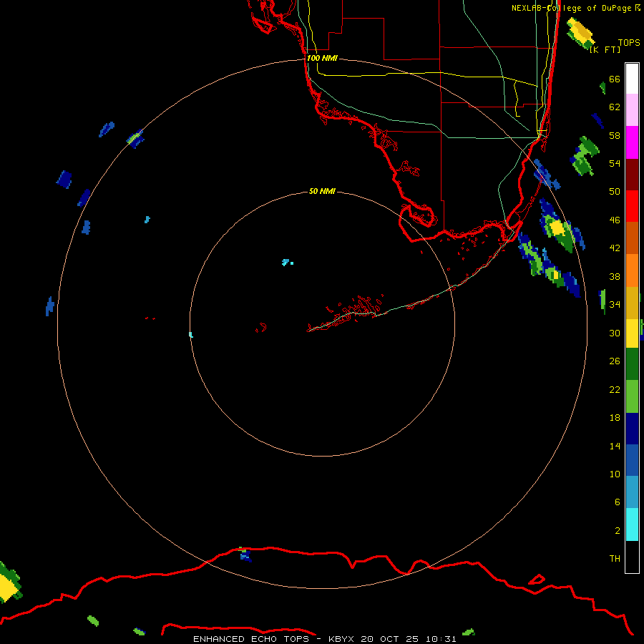This screenshot has width=644, height=644.
Task: Click the white top swatch of the color scale
Action: [x=632, y=79]
